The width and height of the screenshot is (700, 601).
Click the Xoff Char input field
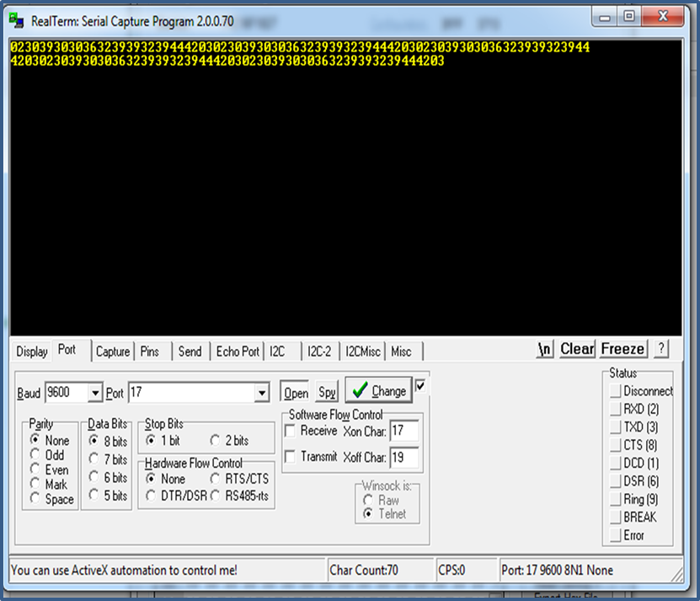[404, 458]
